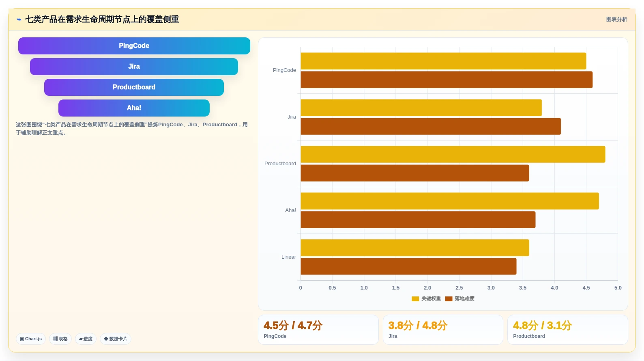The height and width of the screenshot is (361, 644).
Task: Click Aha! yellow 关键权重 bar
Action: point(450,201)
